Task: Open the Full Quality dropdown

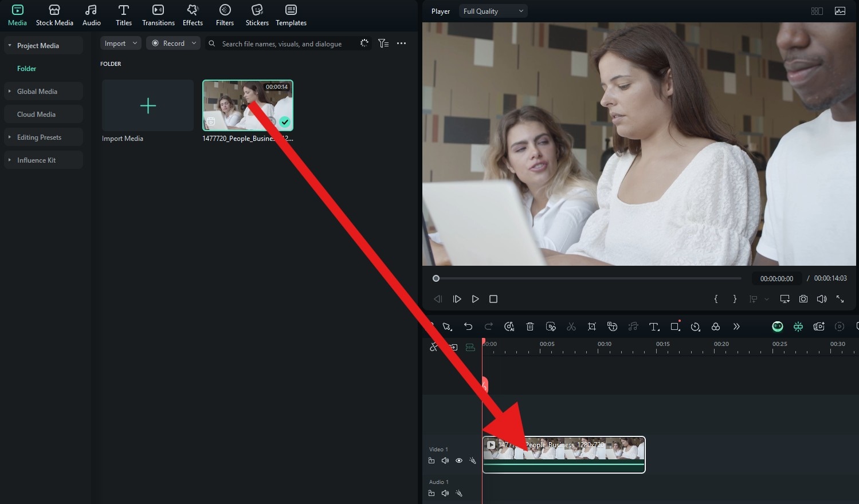Action: pos(493,11)
